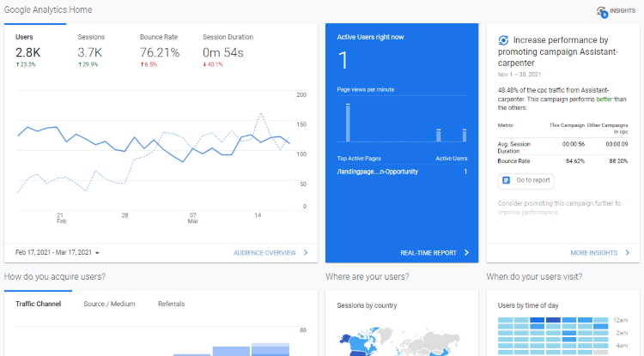644x356 pixels.
Task: Switch to Source / Medium tab
Action: tap(109, 304)
